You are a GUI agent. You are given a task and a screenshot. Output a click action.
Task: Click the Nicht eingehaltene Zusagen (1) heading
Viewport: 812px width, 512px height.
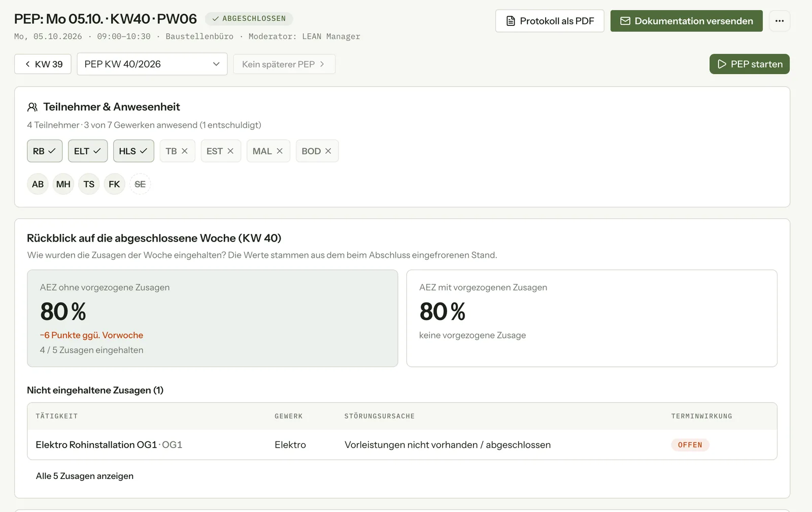[x=95, y=390]
